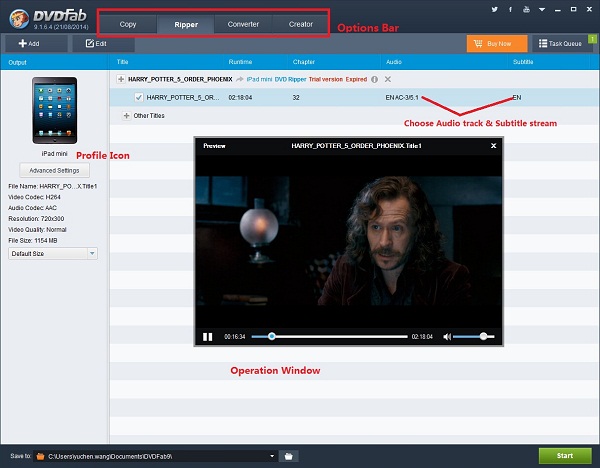Expand Other Titles
Screen dimensions: 600x468
(x=126, y=116)
